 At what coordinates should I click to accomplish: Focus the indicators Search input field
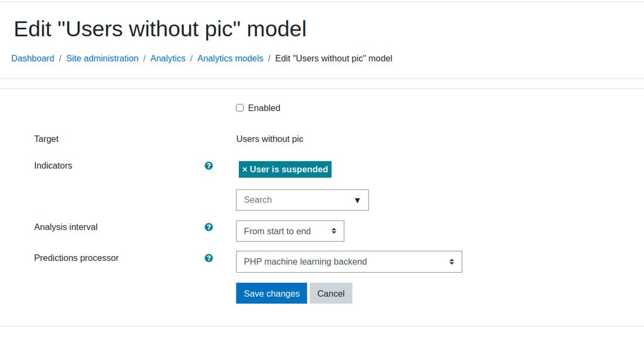pos(294,200)
